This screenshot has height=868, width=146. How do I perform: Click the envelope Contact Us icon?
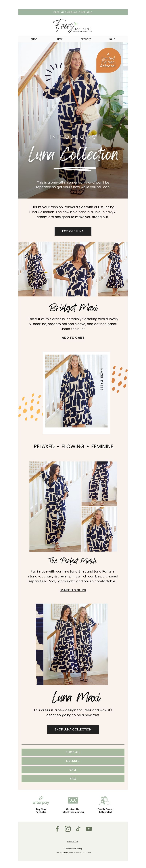pyautogui.click(x=73, y=800)
